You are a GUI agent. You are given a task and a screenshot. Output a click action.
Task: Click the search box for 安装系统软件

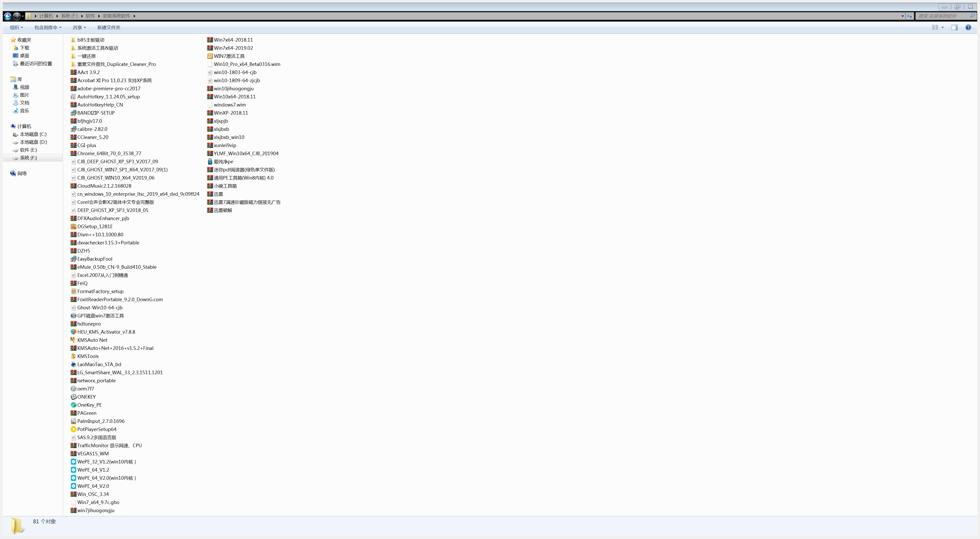pyautogui.click(x=943, y=16)
